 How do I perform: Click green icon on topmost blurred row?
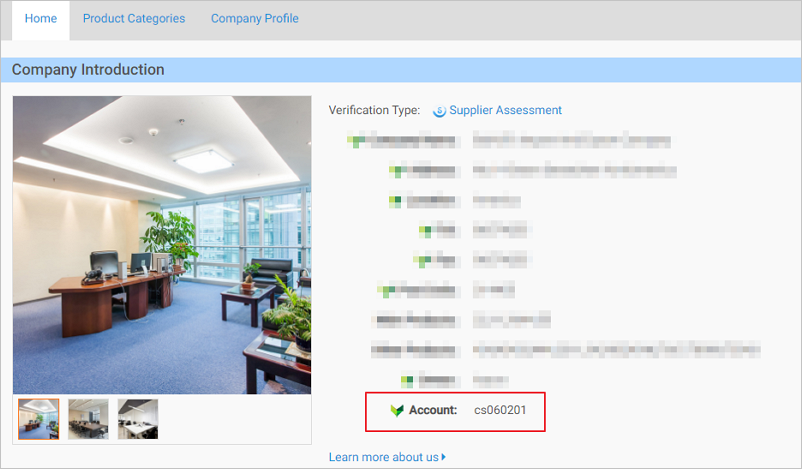pos(354,140)
